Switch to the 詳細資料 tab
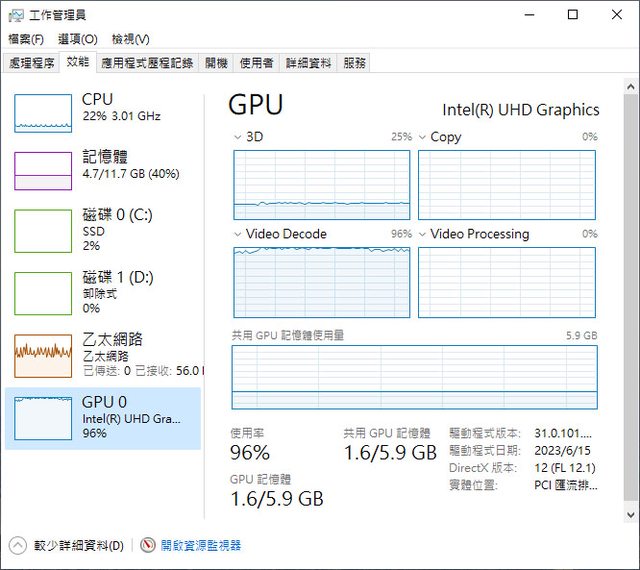The width and height of the screenshot is (640, 570). tap(308, 63)
